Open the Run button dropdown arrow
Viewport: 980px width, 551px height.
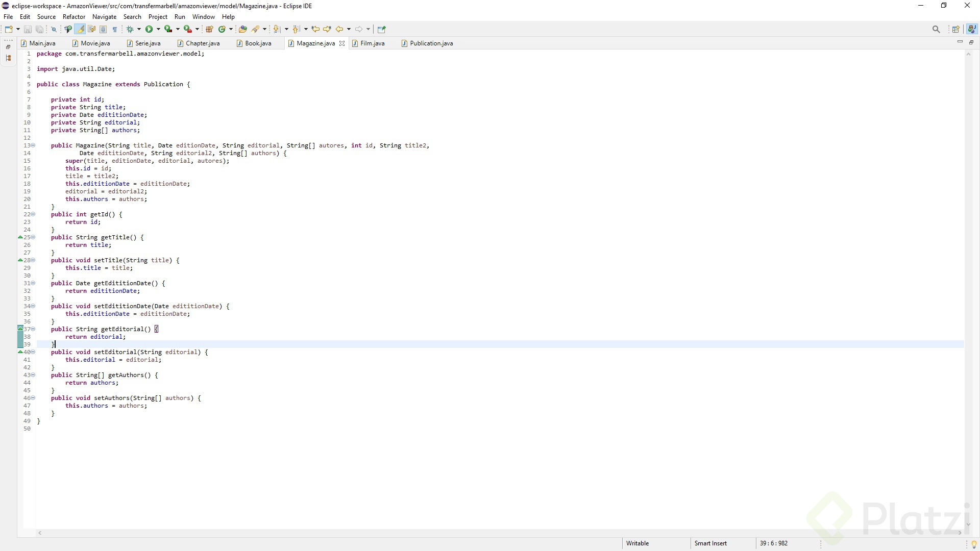click(x=158, y=29)
